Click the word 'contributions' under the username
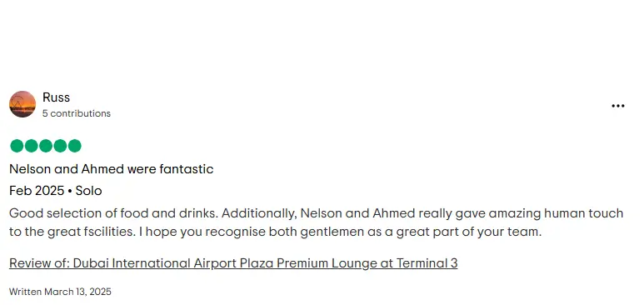 click(81, 113)
